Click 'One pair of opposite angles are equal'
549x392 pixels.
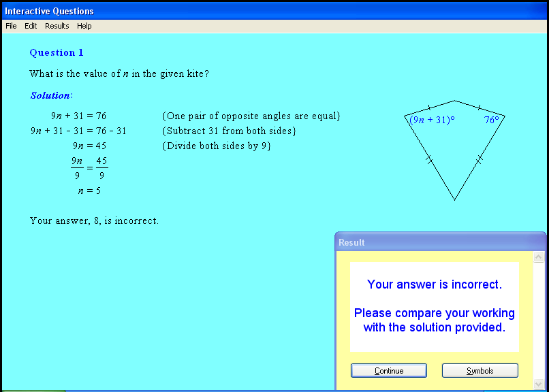click(251, 116)
